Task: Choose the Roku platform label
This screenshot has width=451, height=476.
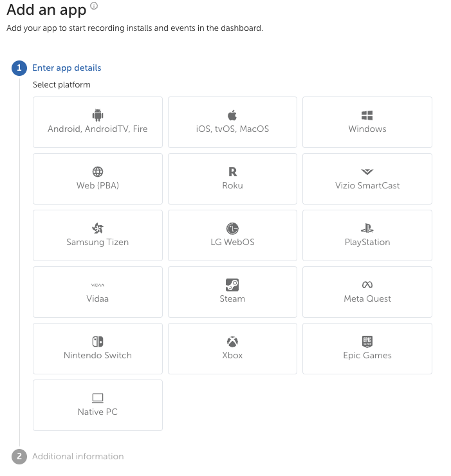Action: tap(232, 185)
